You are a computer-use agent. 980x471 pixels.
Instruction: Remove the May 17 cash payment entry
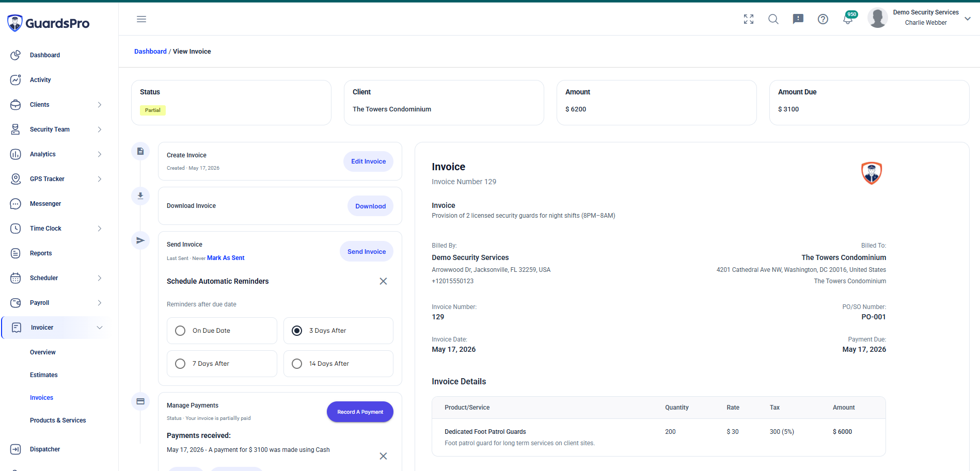(383, 456)
